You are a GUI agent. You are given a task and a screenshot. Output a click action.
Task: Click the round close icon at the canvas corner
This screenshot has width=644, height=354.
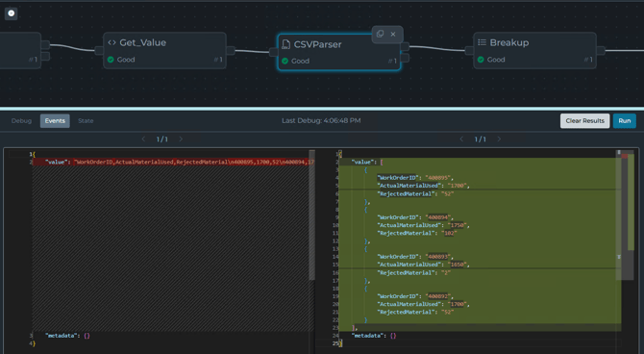click(x=12, y=13)
